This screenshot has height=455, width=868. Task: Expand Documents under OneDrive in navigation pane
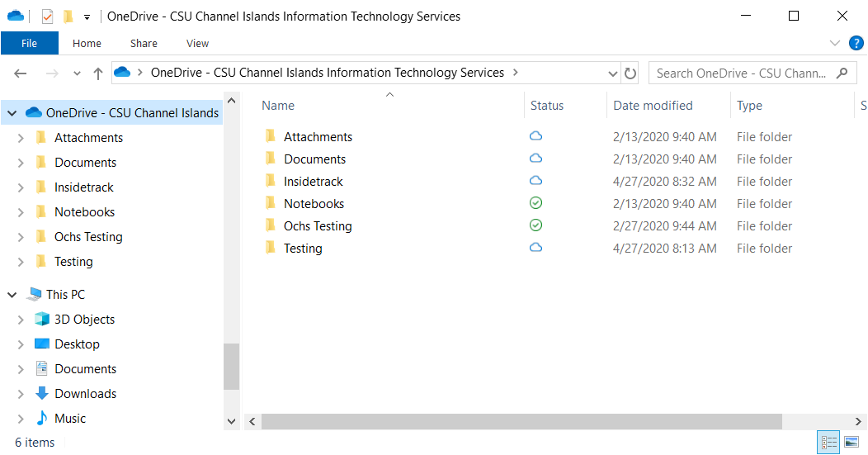click(21, 163)
